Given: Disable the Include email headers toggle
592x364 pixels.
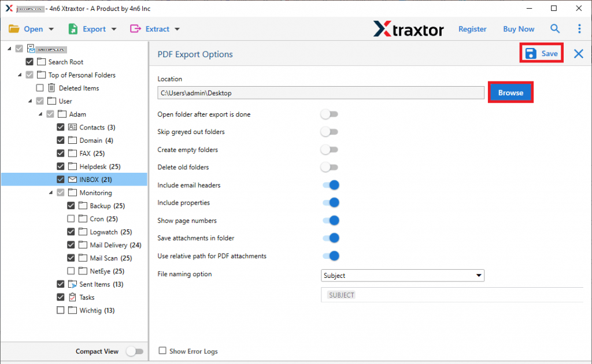Looking at the screenshot, I should [331, 185].
